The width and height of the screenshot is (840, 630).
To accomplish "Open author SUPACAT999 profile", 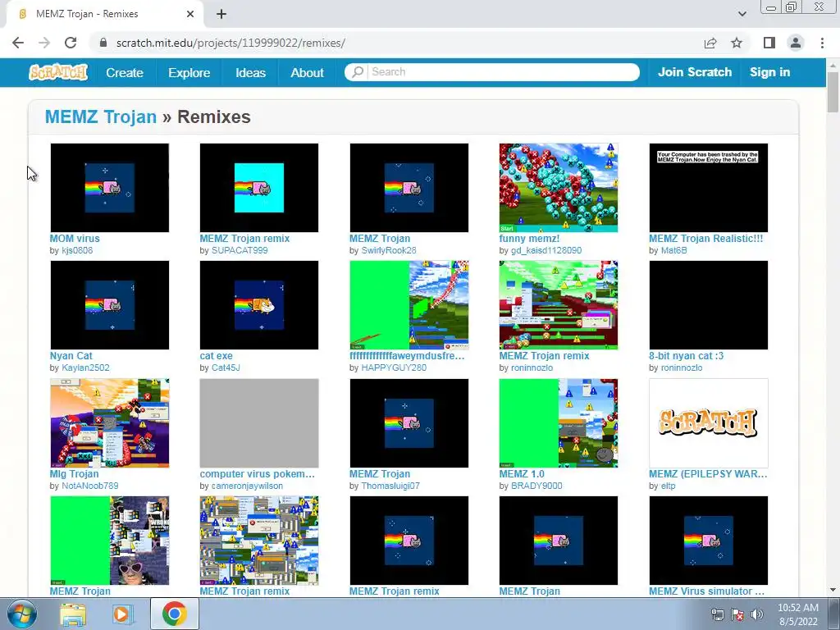I will click(x=240, y=250).
